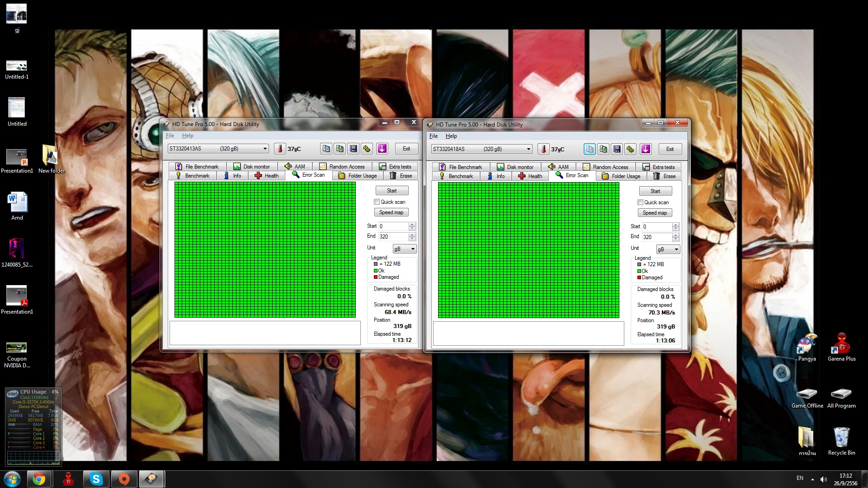The height and width of the screenshot is (488, 868).
Task: Open Skype from the taskbar
Action: 96,479
